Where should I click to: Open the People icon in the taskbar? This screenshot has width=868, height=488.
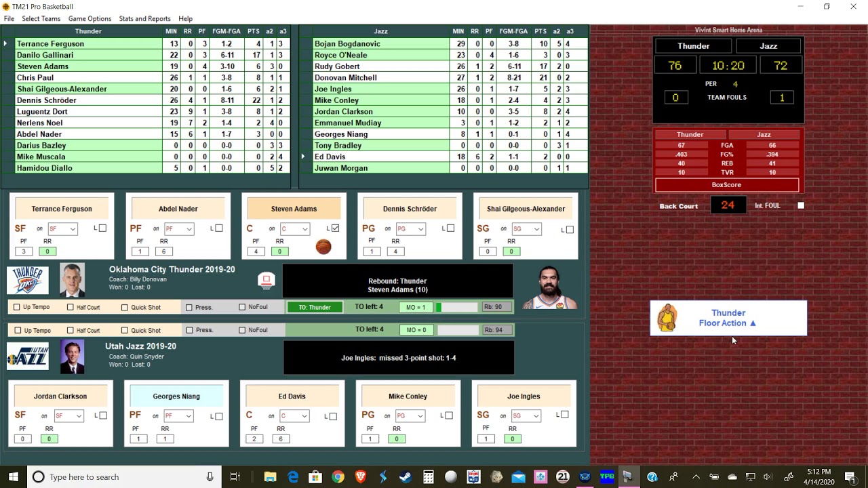[673, 477]
